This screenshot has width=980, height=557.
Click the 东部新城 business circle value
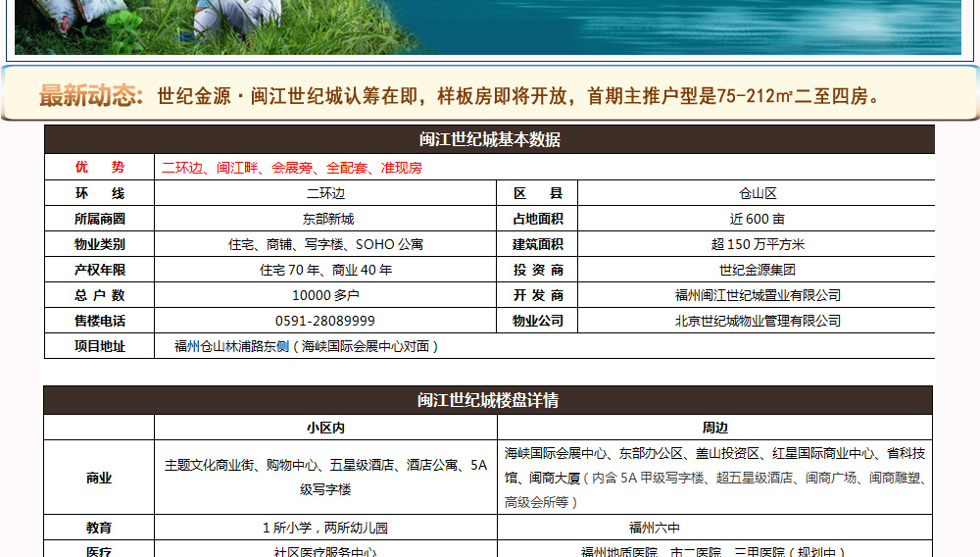[325, 219]
